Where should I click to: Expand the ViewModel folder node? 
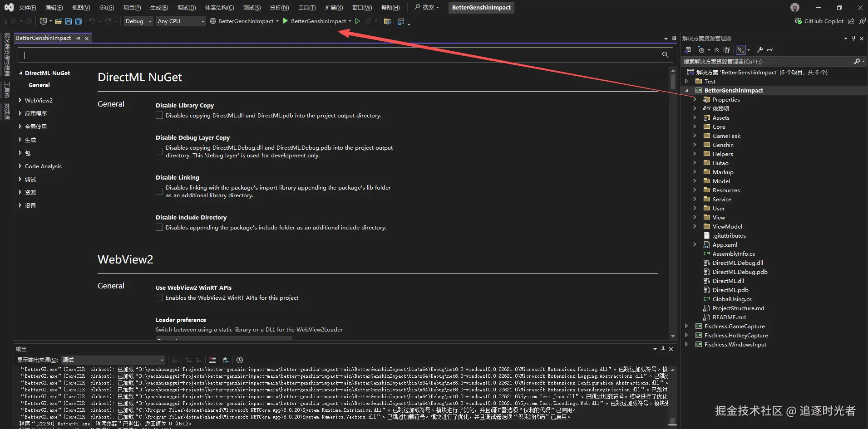tap(695, 226)
